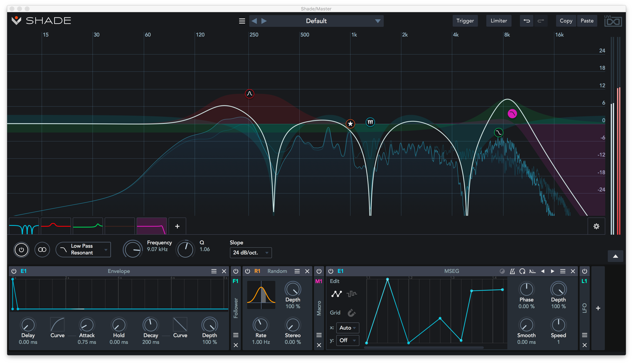
Task: Open the y grid Off dropdown
Action: point(348,340)
